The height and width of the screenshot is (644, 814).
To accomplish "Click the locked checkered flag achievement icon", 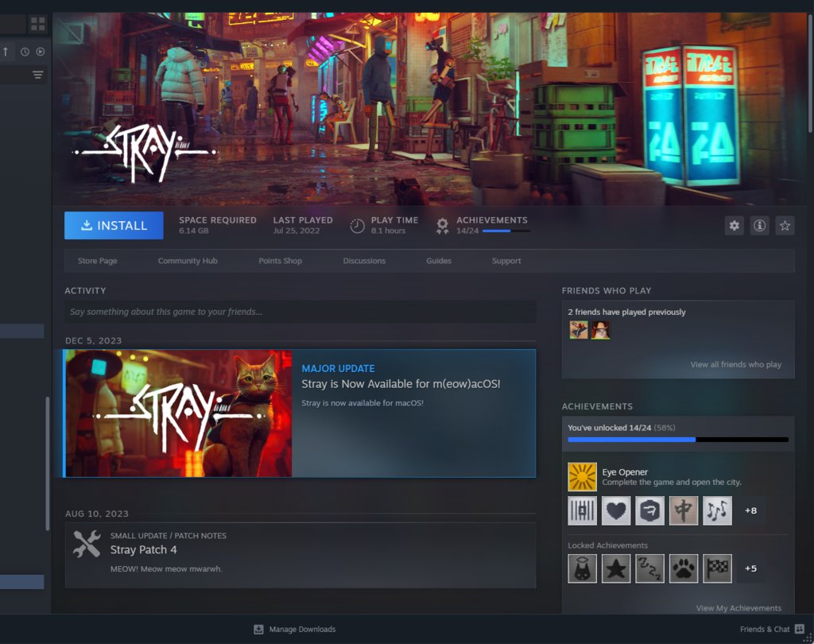I will (717, 568).
